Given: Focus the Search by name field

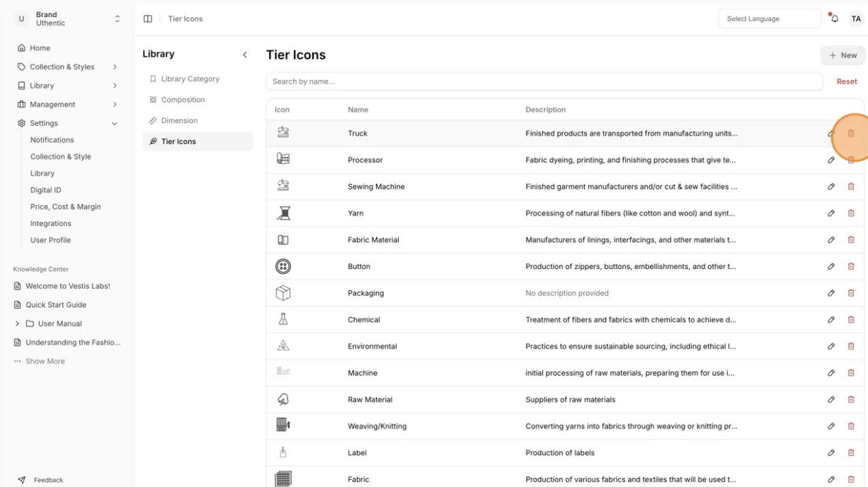Looking at the screenshot, I should (544, 81).
